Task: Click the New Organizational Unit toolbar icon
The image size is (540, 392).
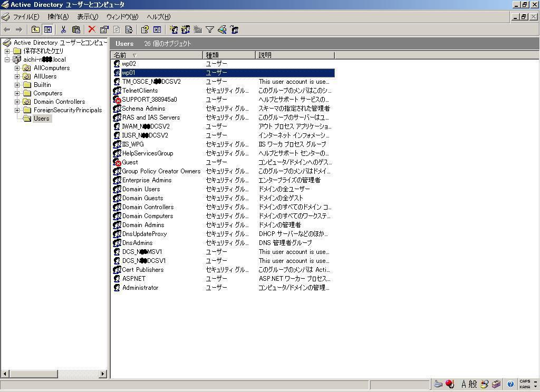Action: click(198, 30)
